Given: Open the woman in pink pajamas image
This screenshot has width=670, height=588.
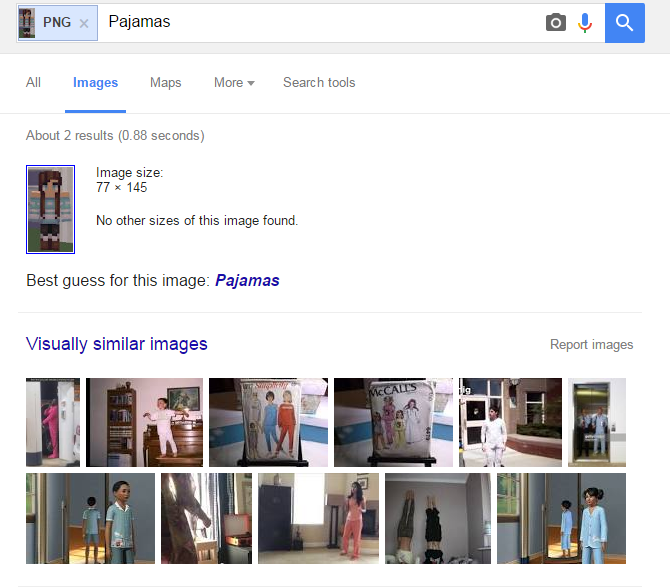Looking at the screenshot, I should 317,518.
